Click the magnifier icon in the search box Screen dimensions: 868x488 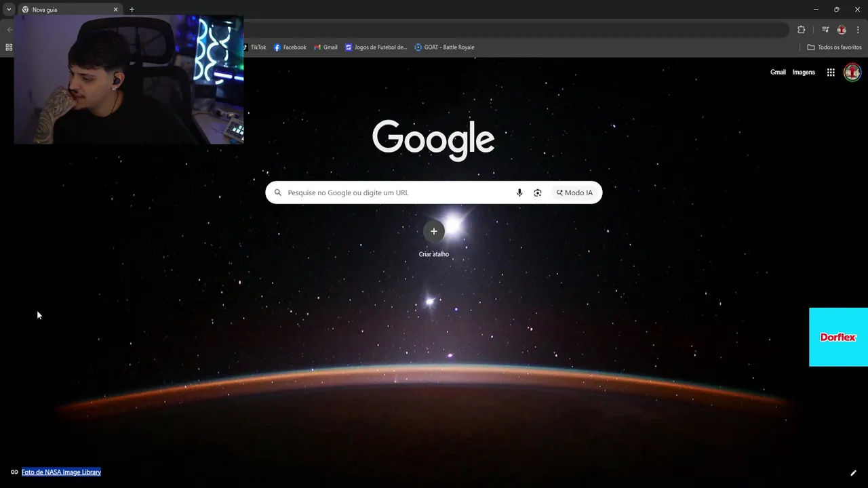pyautogui.click(x=277, y=192)
